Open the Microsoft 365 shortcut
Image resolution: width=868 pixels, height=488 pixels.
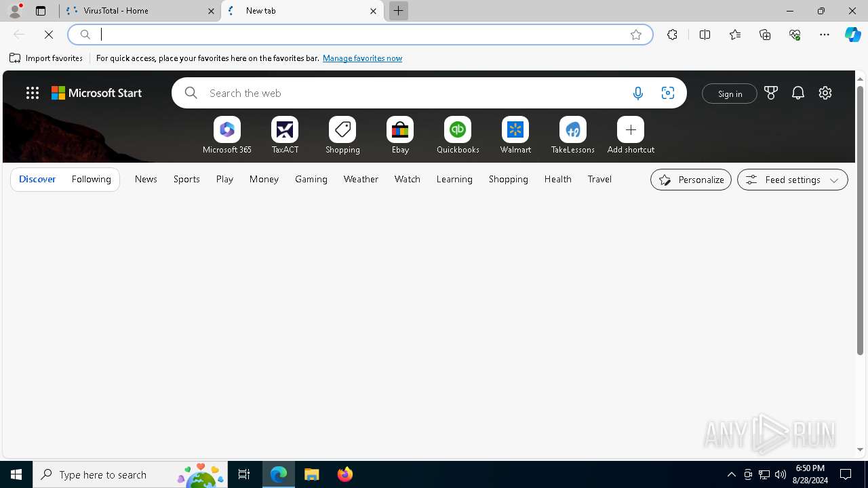click(227, 136)
